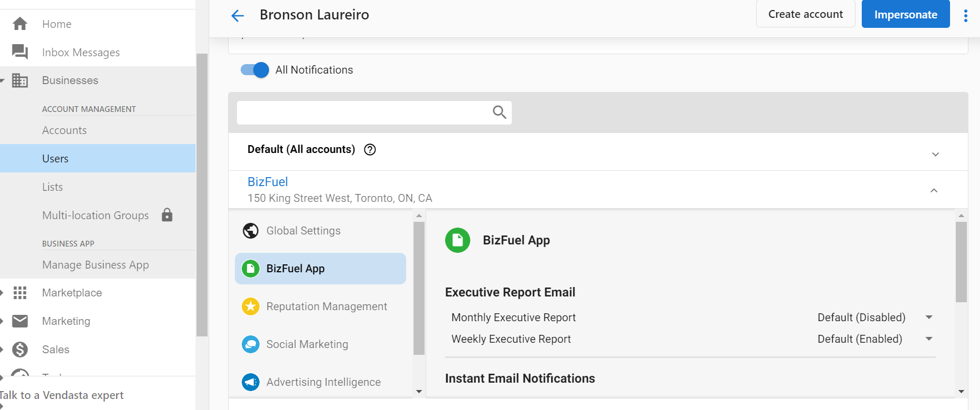Click the Instant Email Notifications heading
Viewport: 980px width, 410px height.
520,378
